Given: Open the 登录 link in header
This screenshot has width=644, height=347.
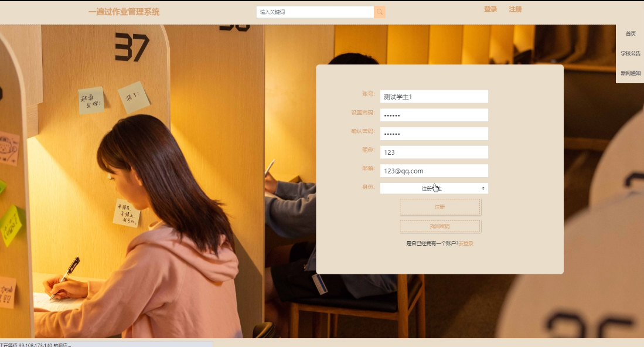Looking at the screenshot, I should [490, 9].
